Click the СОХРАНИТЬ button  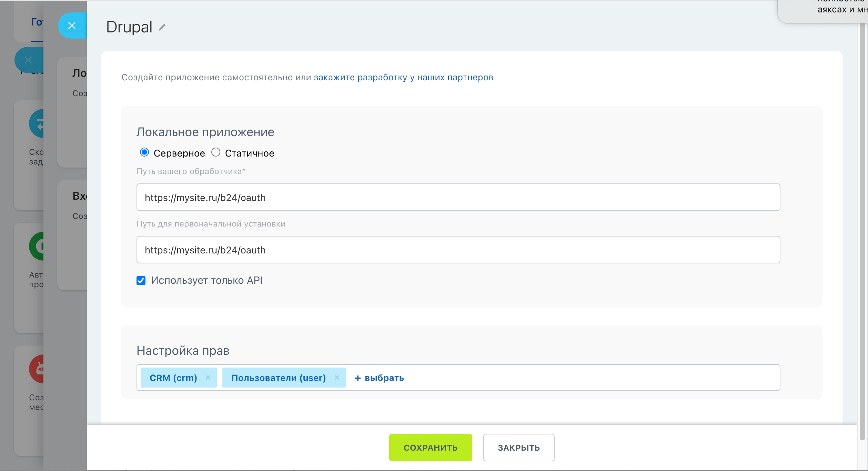431,448
